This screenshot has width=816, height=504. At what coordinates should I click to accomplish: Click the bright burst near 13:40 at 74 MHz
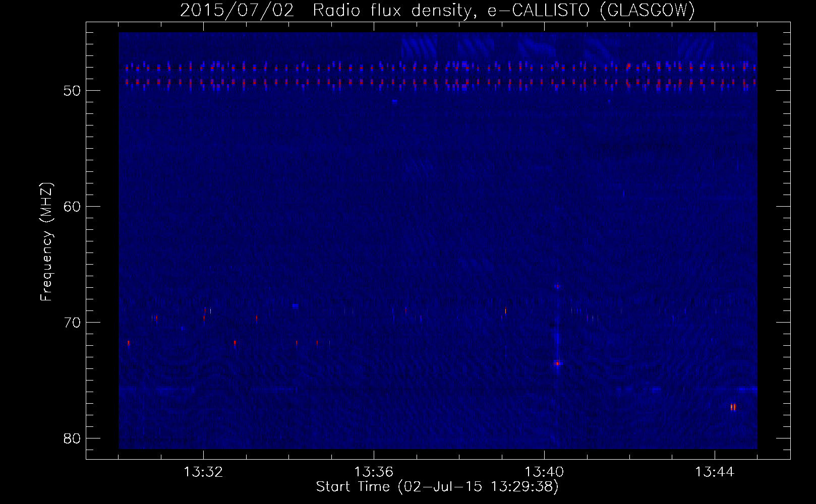pos(557,363)
